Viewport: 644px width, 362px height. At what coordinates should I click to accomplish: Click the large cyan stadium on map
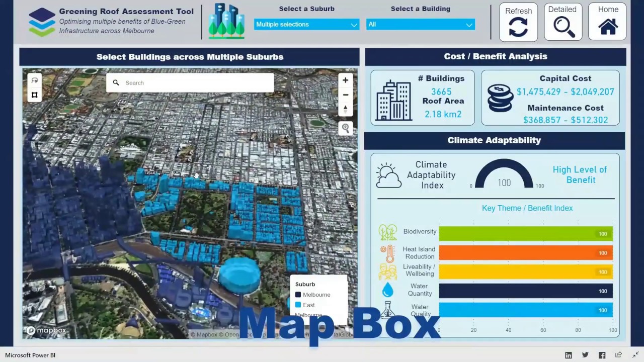tap(240, 275)
